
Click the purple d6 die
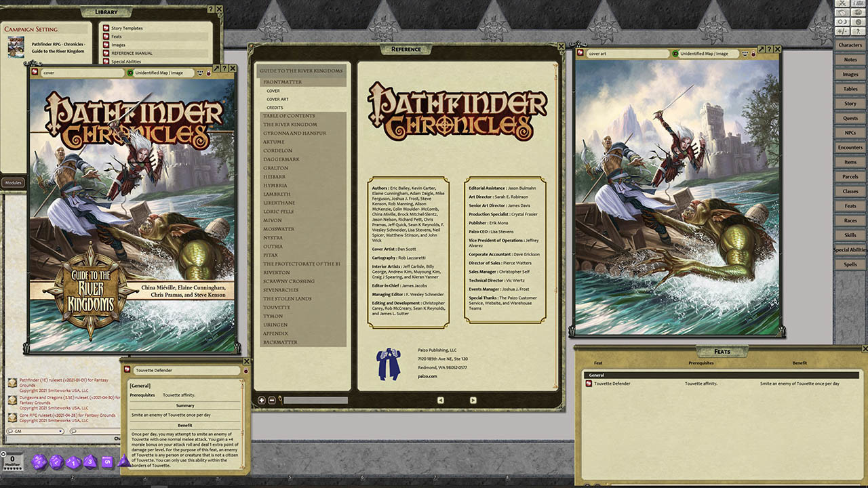click(x=107, y=462)
